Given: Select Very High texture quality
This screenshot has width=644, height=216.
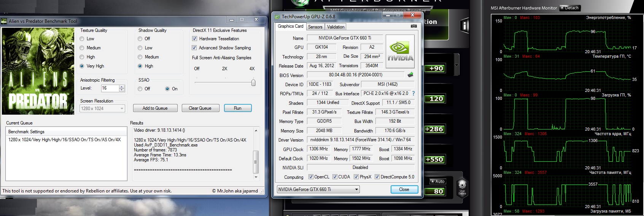Looking at the screenshot, I should coord(82,66).
